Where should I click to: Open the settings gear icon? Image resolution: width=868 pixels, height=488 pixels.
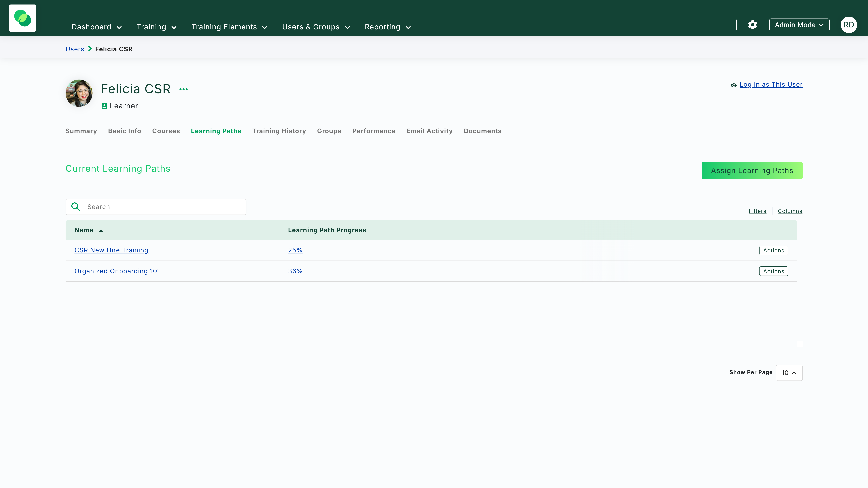(752, 25)
